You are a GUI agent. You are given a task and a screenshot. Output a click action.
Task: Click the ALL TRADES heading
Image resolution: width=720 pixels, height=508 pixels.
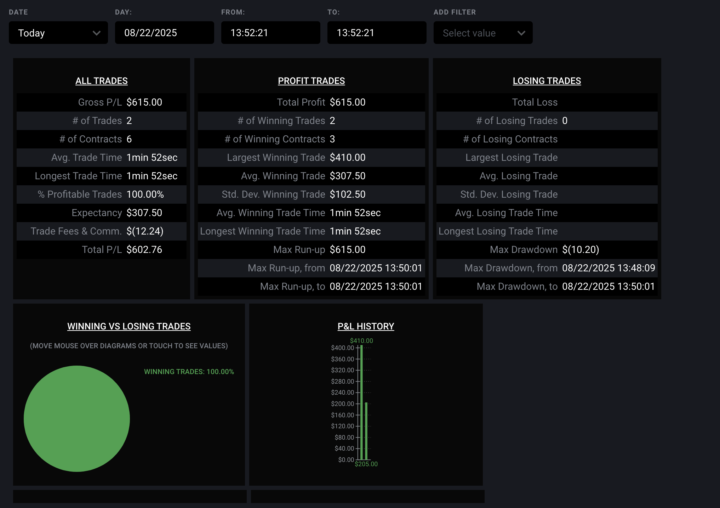pyautogui.click(x=101, y=81)
